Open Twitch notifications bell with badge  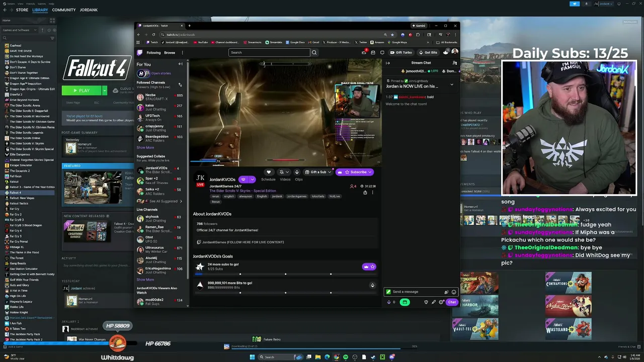364,52
